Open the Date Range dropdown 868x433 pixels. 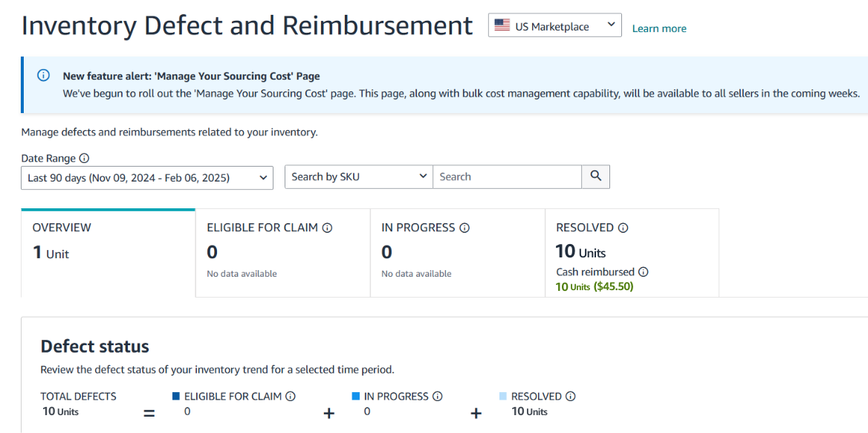pyautogui.click(x=262, y=177)
